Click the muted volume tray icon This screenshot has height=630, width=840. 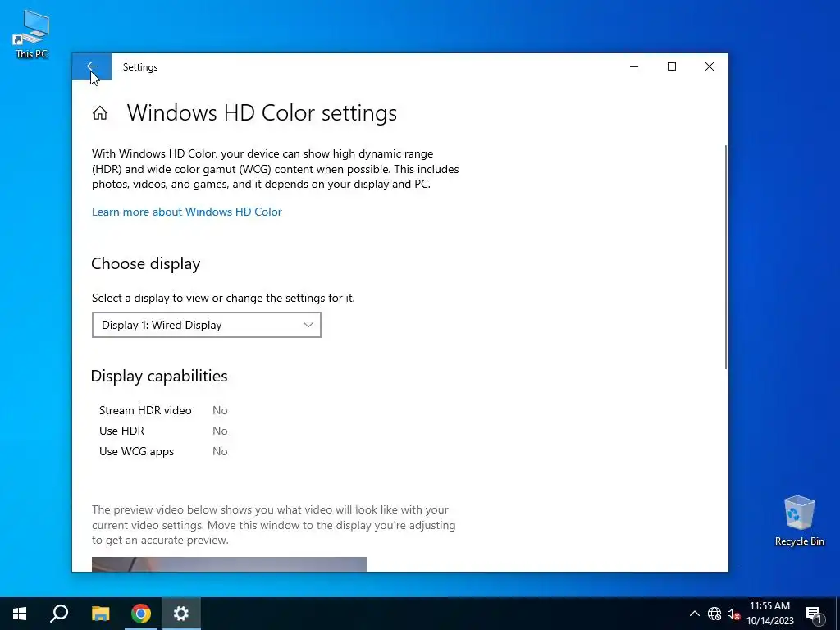(x=733, y=614)
